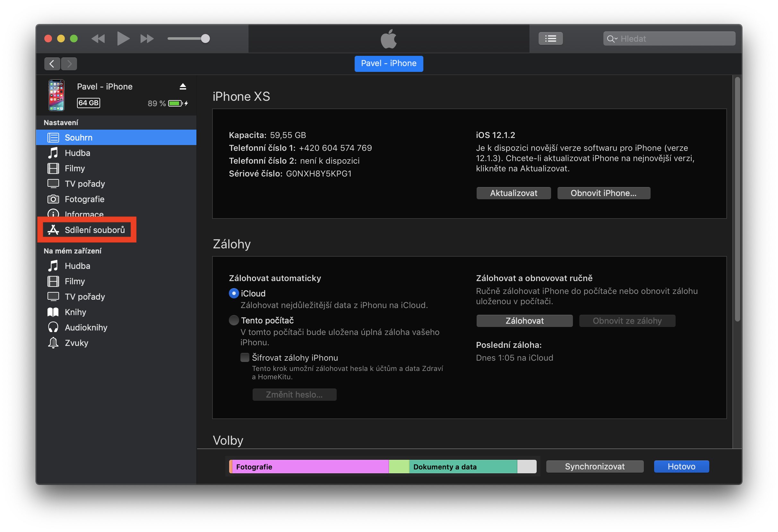Open Fotografie in sidebar
Viewport: 778px width, 532px height.
116,199
